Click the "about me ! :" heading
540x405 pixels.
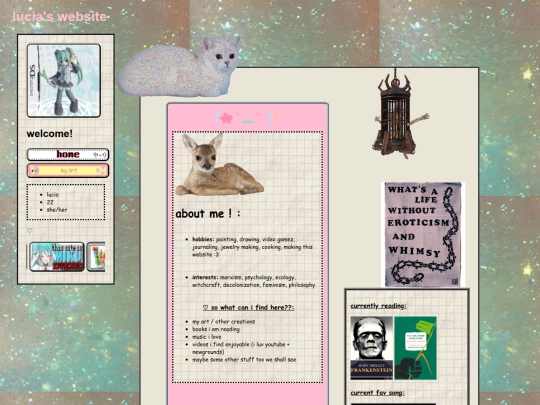(208, 214)
